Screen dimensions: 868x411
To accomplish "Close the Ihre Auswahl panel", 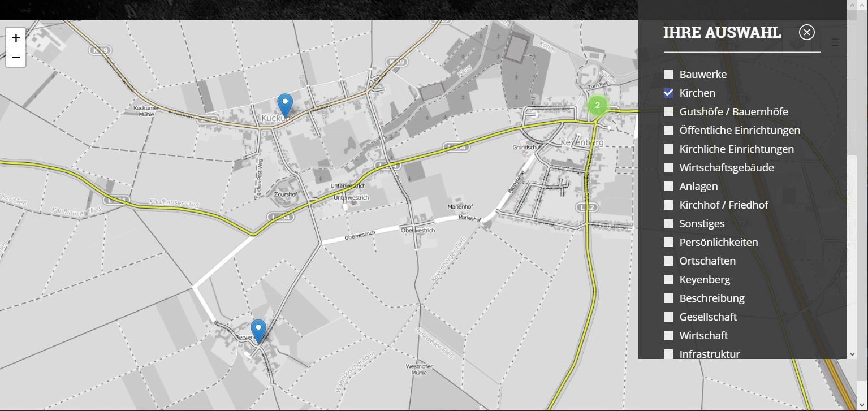I will tap(807, 32).
